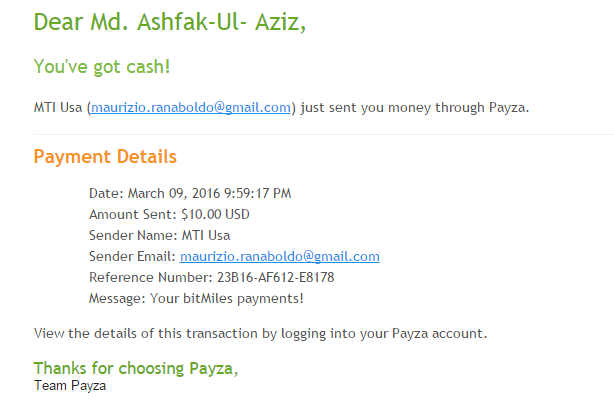Click the "Sender Name:" label

point(132,235)
